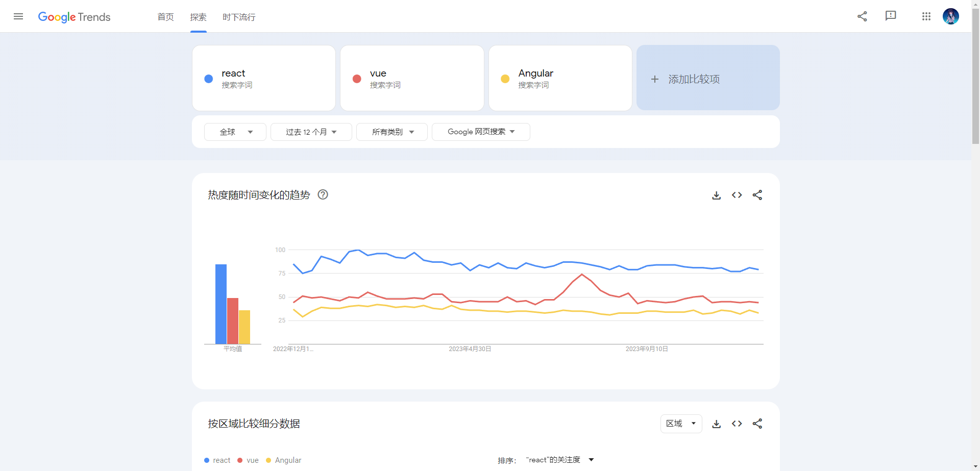
Task: Download the interest over time chart CSV
Action: click(717, 195)
